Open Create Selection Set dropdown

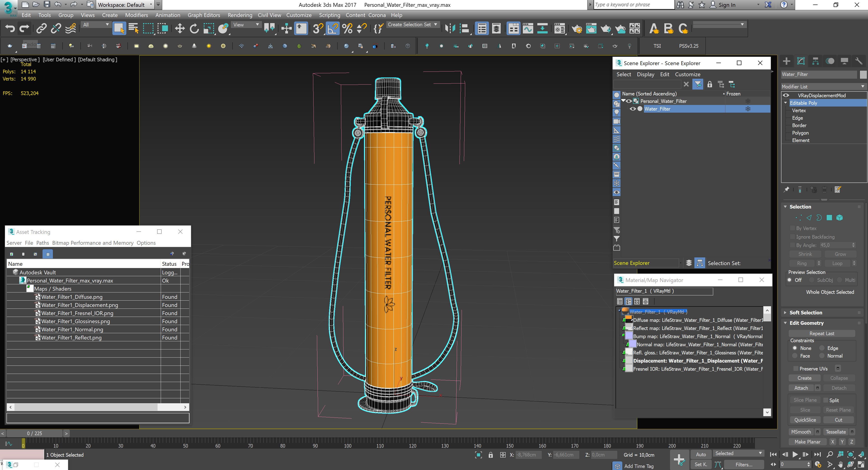[413, 25]
